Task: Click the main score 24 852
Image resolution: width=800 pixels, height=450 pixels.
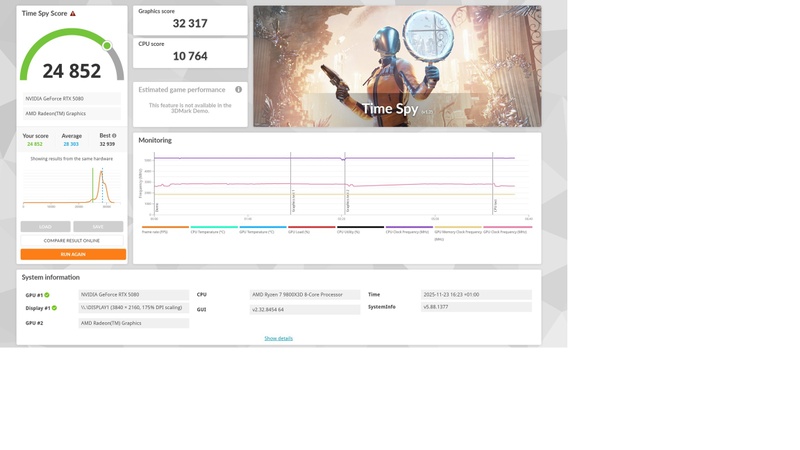Action: point(72,71)
